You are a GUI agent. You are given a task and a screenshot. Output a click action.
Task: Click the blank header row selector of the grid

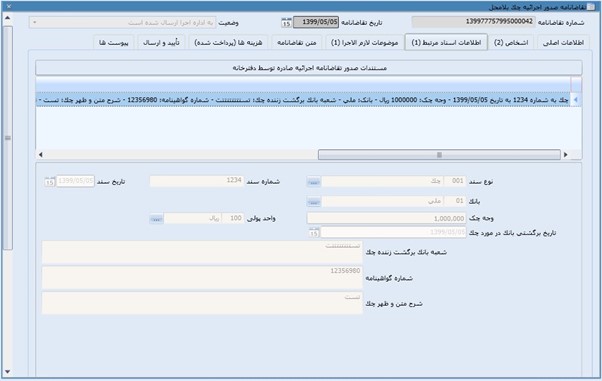pyautogui.click(x=576, y=84)
